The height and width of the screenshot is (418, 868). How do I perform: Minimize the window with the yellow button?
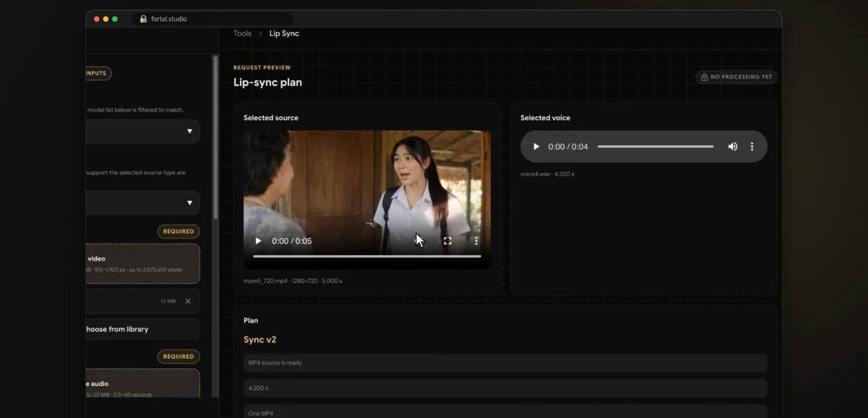click(106, 19)
